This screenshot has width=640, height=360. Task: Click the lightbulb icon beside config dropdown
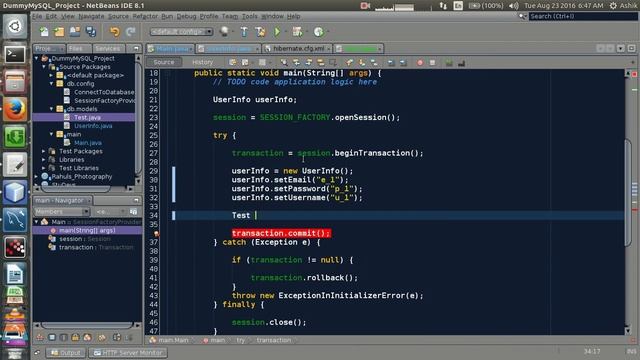point(224,31)
